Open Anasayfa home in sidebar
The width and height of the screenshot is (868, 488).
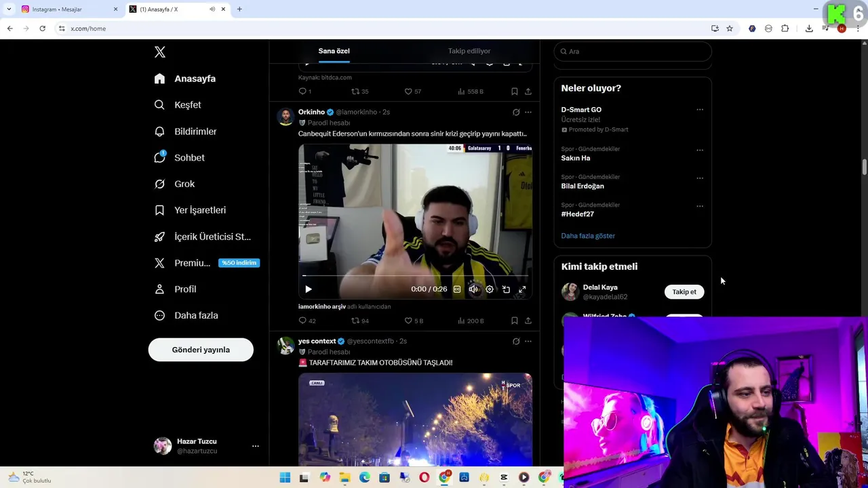coord(184,79)
